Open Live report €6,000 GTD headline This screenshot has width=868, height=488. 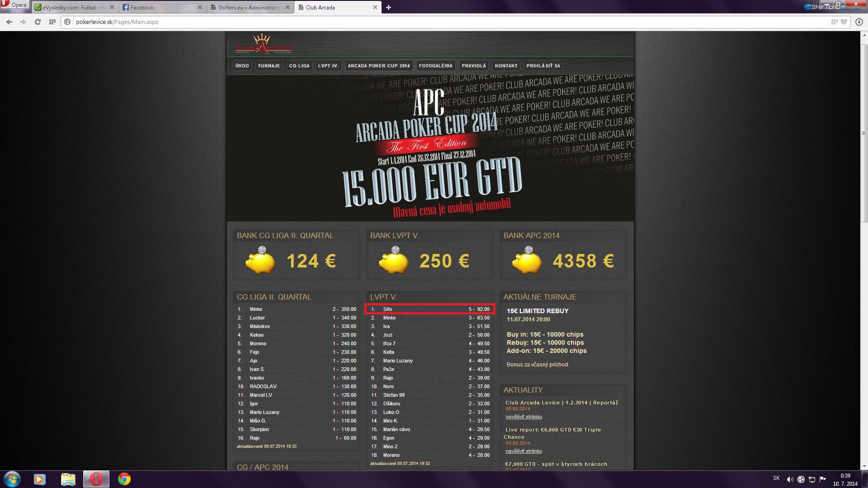(x=552, y=433)
